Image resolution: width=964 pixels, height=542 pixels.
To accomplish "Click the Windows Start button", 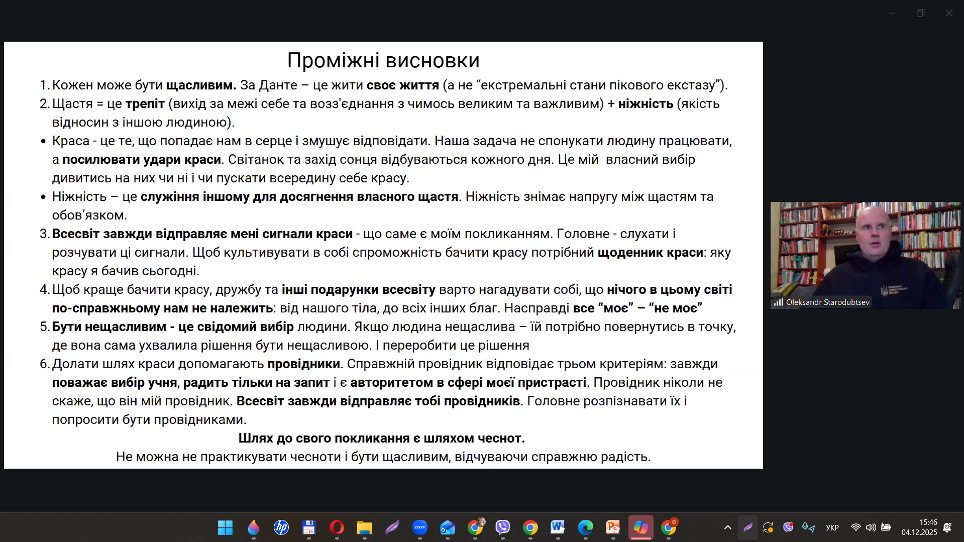I will pyautogui.click(x=225, y=527).
